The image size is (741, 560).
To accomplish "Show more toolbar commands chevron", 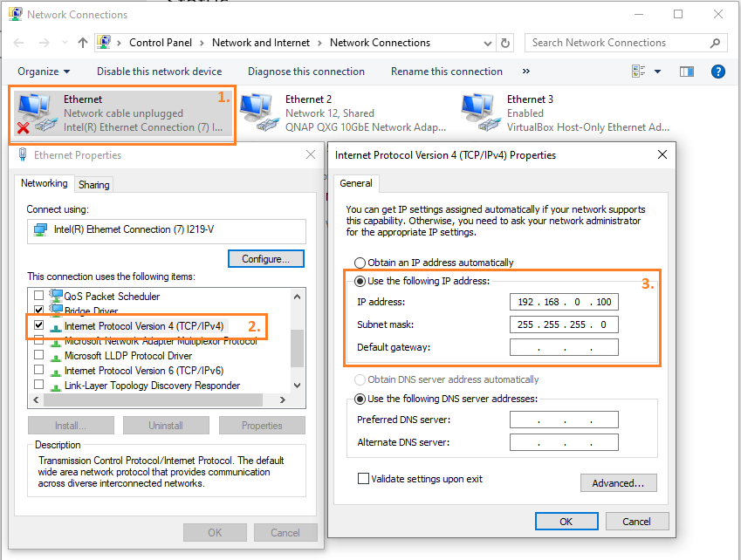I will (526, 72).
